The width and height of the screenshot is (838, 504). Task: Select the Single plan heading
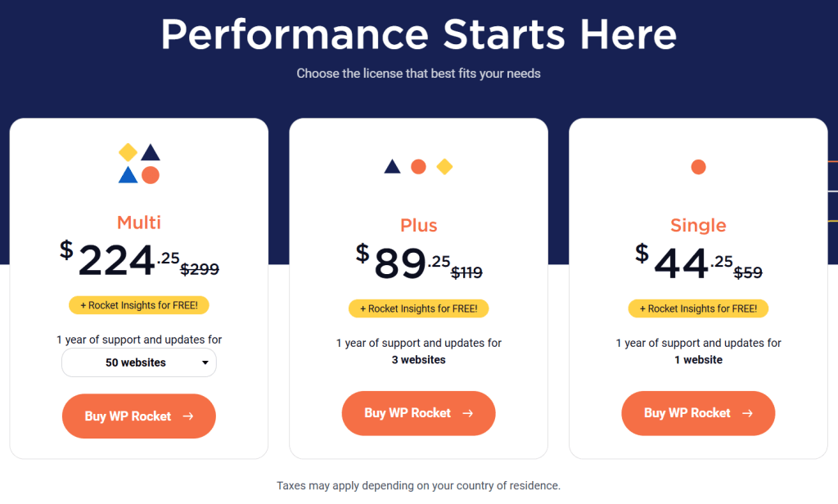[698, 226]
